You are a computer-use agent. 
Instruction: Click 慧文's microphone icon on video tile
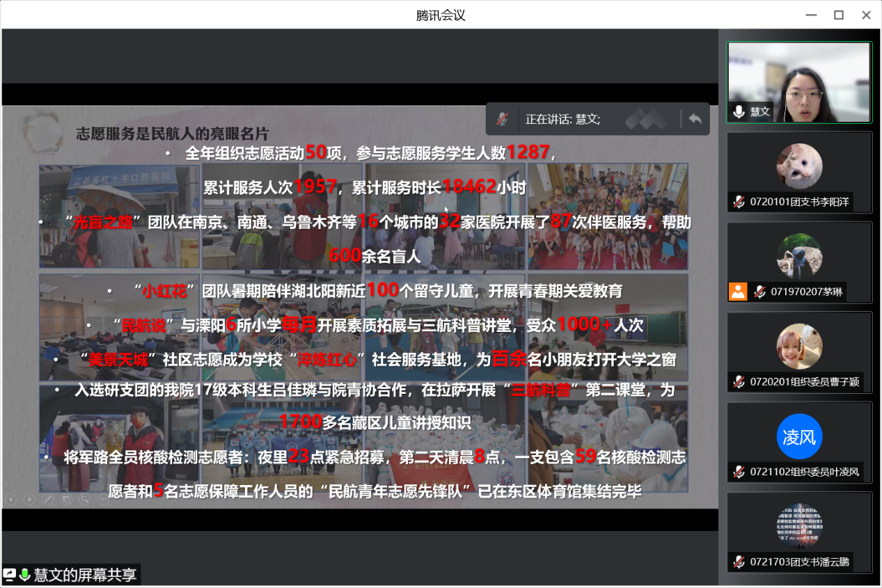(739, 111)
